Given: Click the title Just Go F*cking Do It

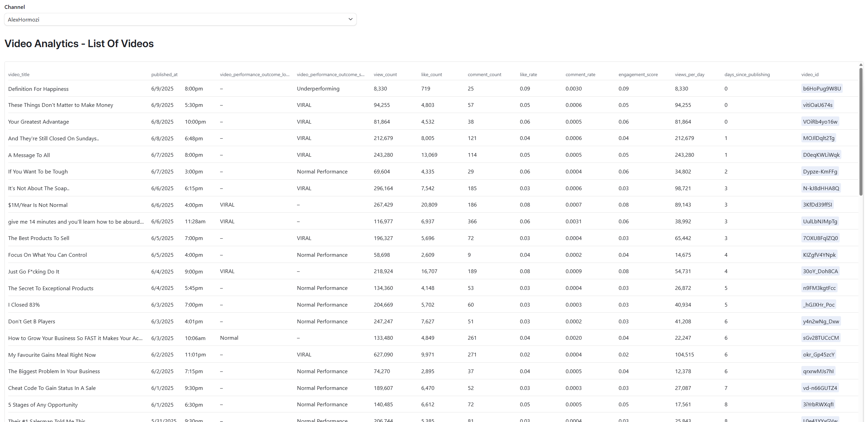Looking at the screenshot, I should point(34,271).
